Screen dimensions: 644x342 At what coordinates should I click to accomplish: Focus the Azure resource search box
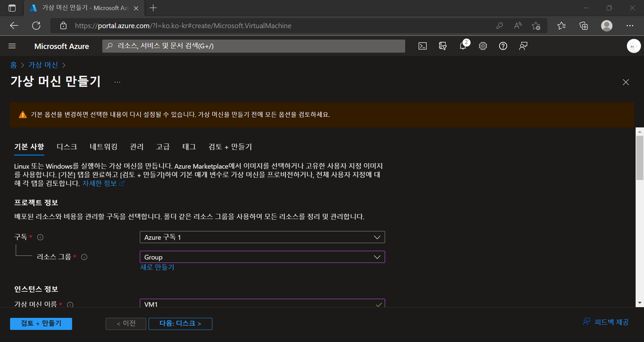tap(253, 46)
